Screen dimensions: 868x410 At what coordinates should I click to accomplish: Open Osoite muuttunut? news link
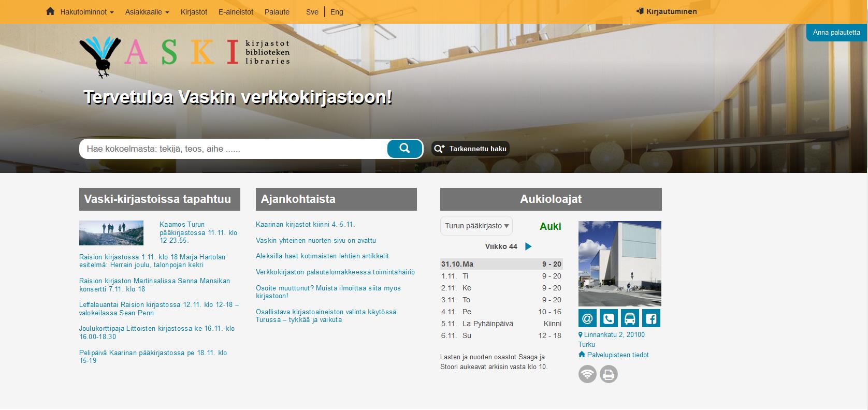pyautogui.click(x=328, y=292)
